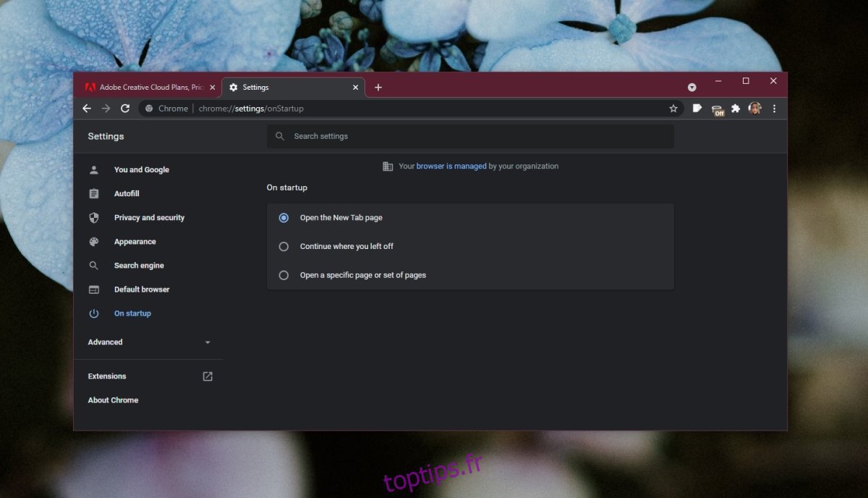The image size is (868, 498).
Task: Click the profile avatar icon
Action: [x=754, y=109]
